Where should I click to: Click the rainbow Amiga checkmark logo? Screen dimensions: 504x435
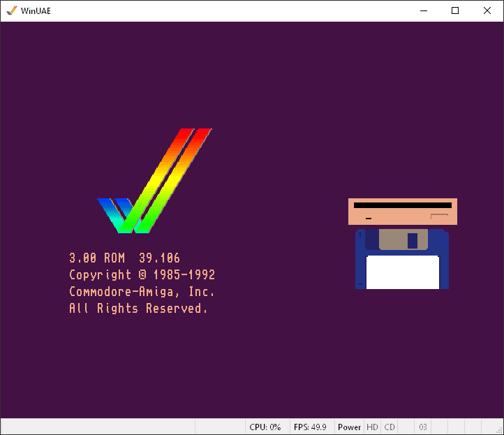point(154,181)
